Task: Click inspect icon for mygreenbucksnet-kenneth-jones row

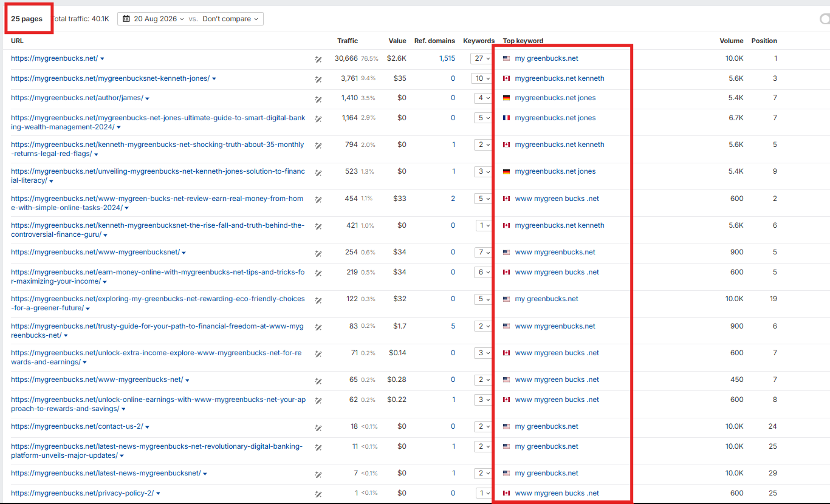Action: point(318,79)
